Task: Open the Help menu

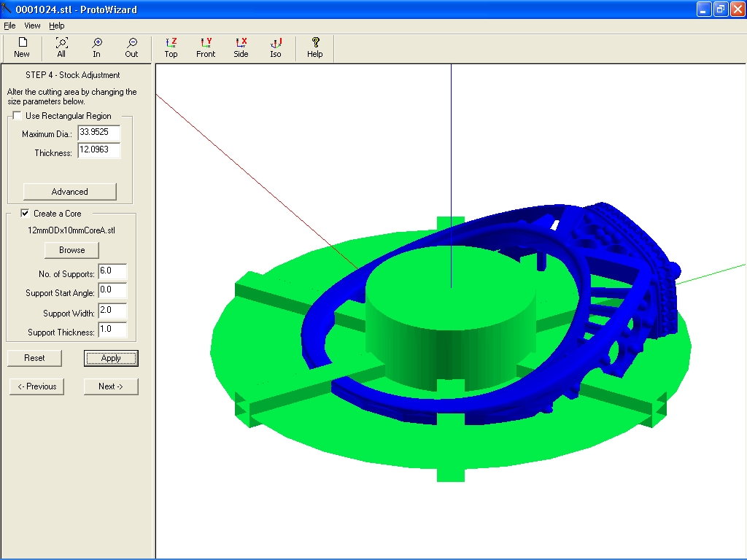Action: coord(57,26)
